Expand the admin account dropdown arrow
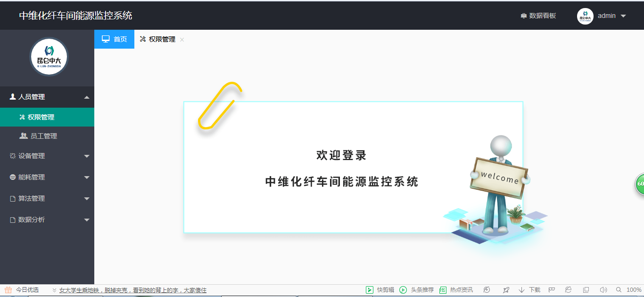 click(x=623, y=16)
